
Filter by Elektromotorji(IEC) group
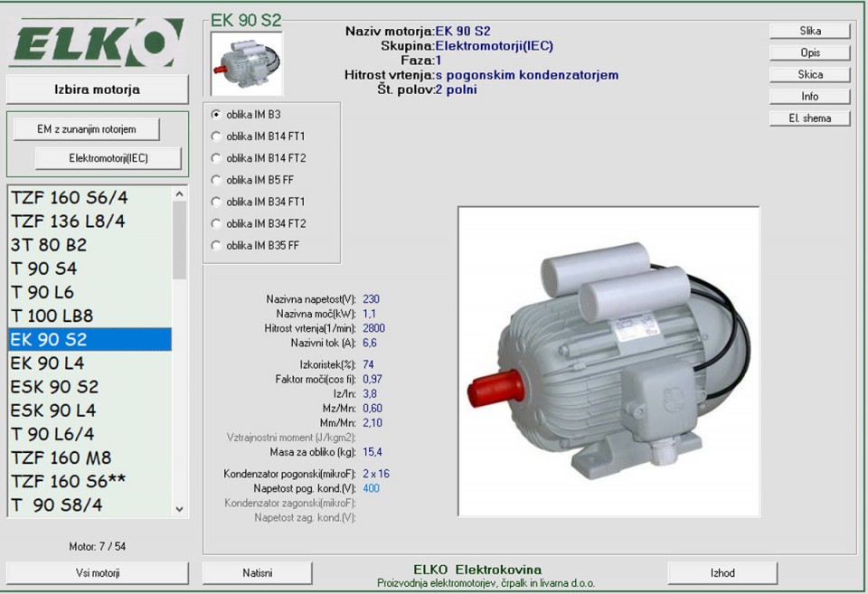(108, 158)
